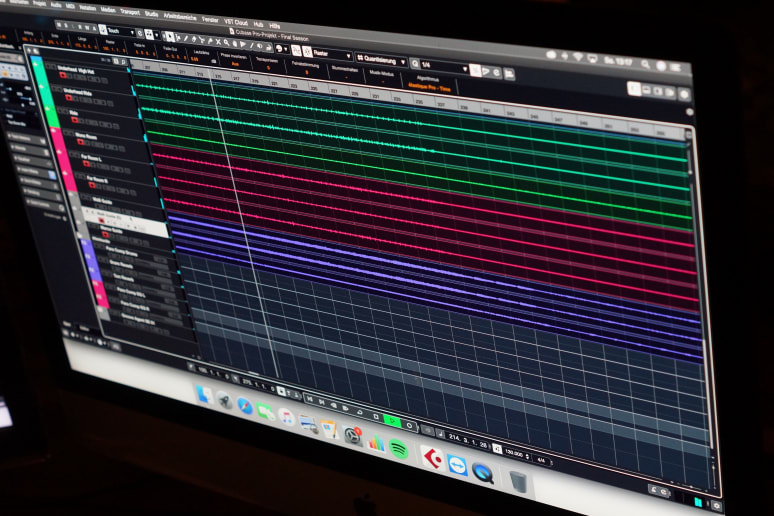Select the Play speaker tool
This screenshot has height=516, width=774.
[x=242, y=44]
